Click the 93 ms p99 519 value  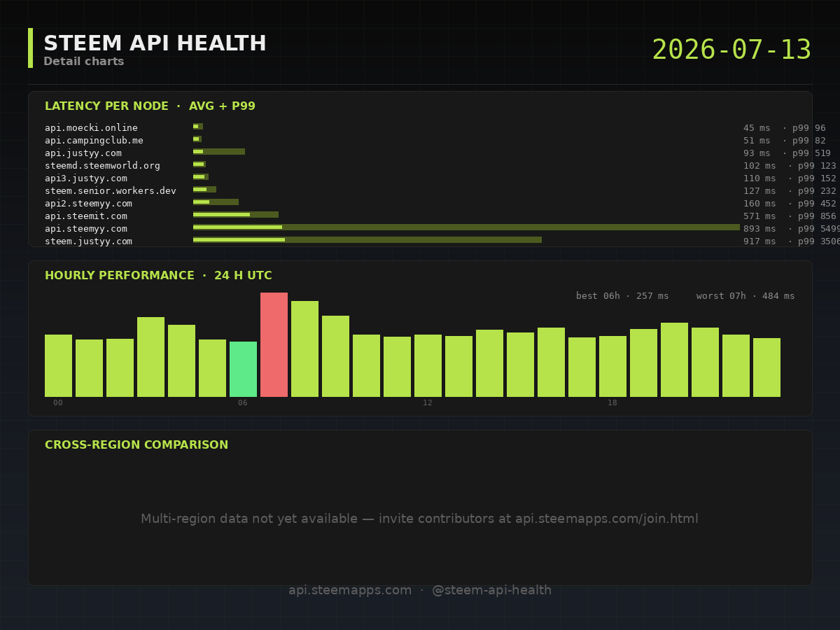click(x=787, y=153)
